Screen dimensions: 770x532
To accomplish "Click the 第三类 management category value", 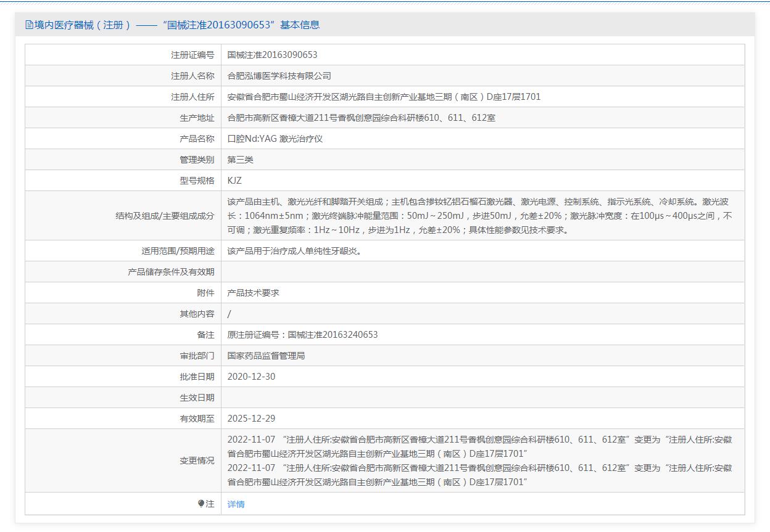I will [x=240, y=160].
